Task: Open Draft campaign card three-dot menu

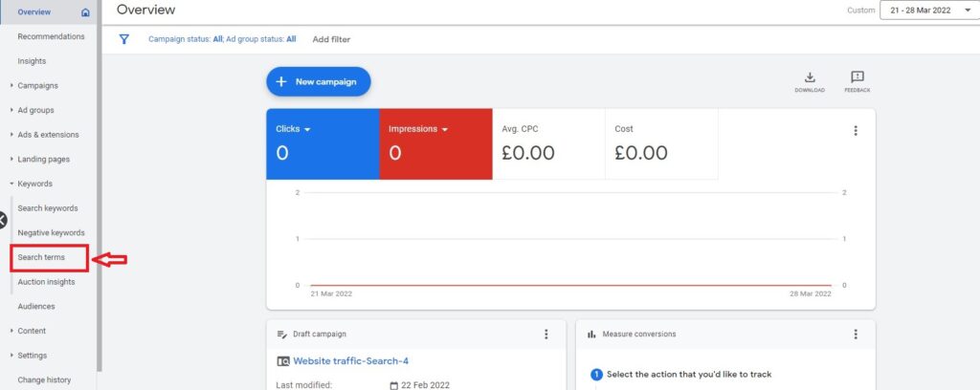Action: (x=546, y=335)
